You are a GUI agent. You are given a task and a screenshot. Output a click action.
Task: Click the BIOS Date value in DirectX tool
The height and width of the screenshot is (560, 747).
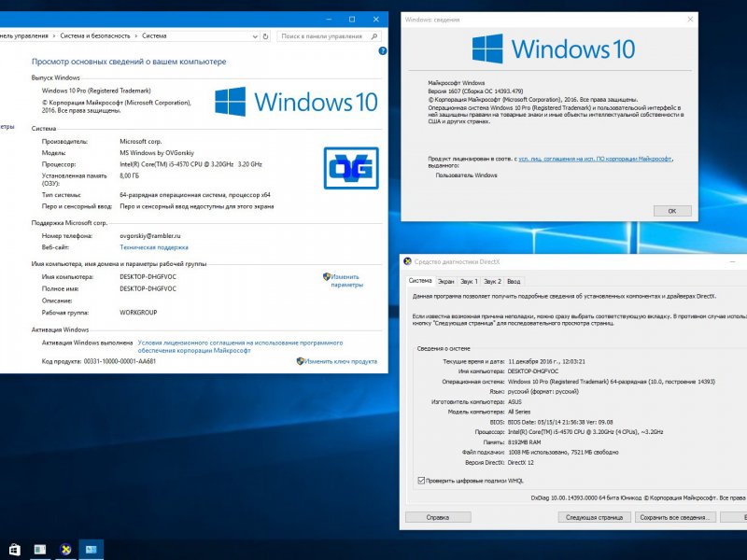click(560, 422)
